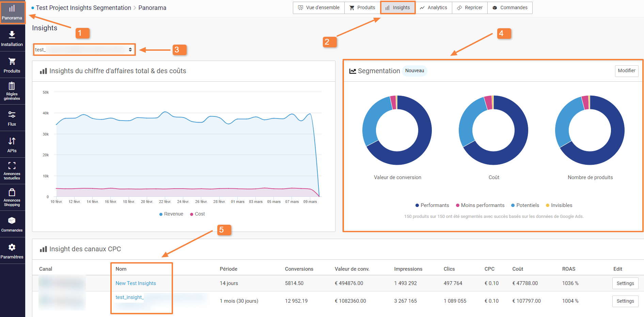The image size is (644, 317).
Task: Toggle Cost series in chart legend
Action: [198, 214]
